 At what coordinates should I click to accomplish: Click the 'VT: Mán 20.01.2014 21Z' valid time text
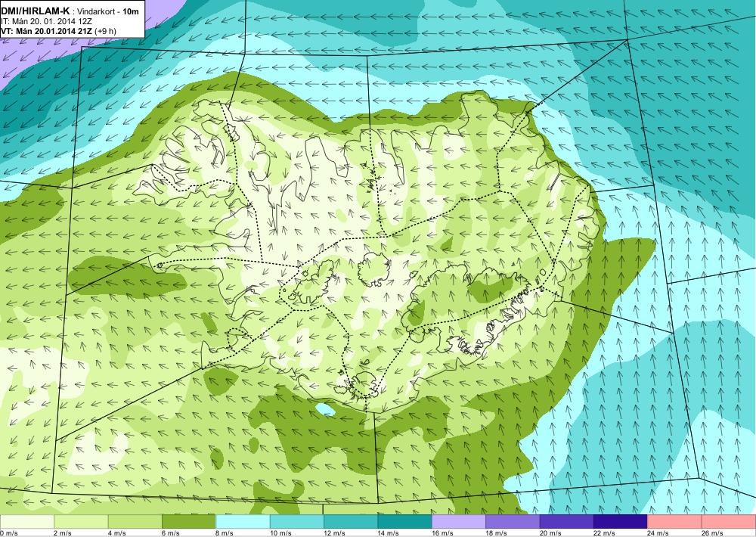pos(47,31)
